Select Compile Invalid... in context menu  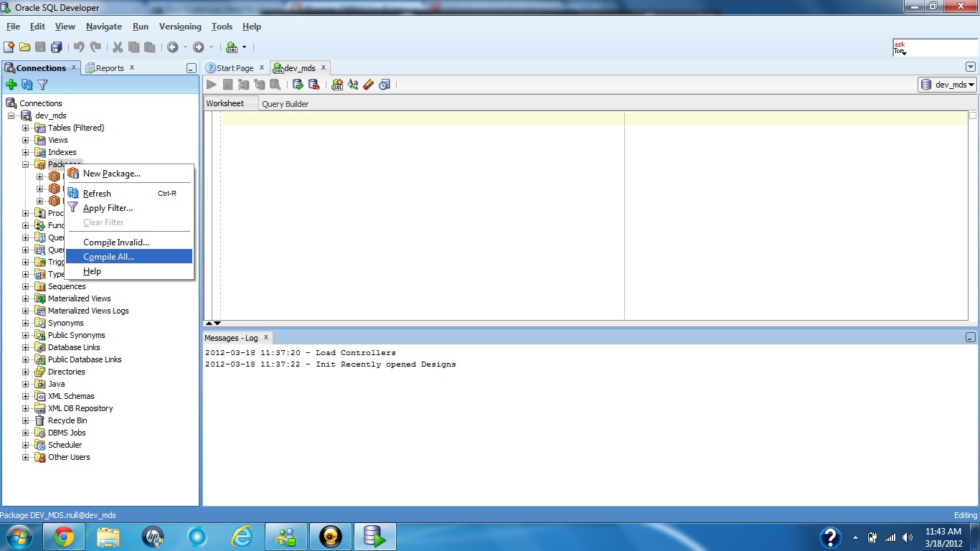(x=129, y=242)
